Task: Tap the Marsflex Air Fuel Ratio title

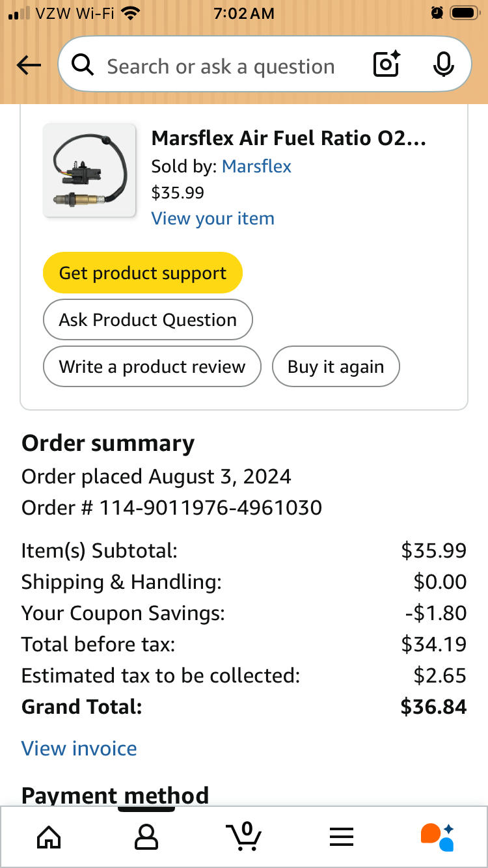Action: click(x=288, y=138)
